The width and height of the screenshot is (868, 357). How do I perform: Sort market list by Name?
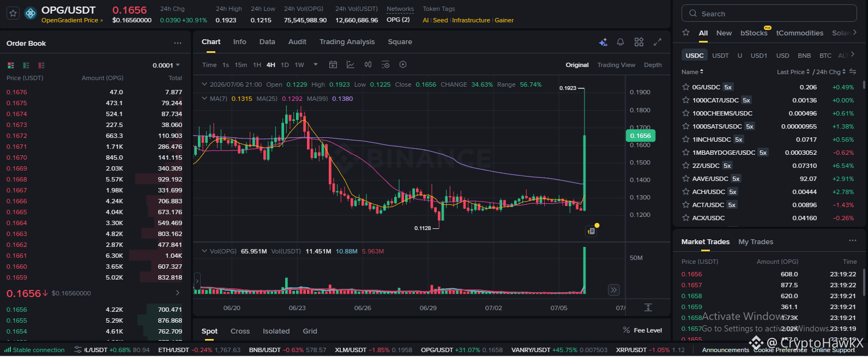[692, 72]
